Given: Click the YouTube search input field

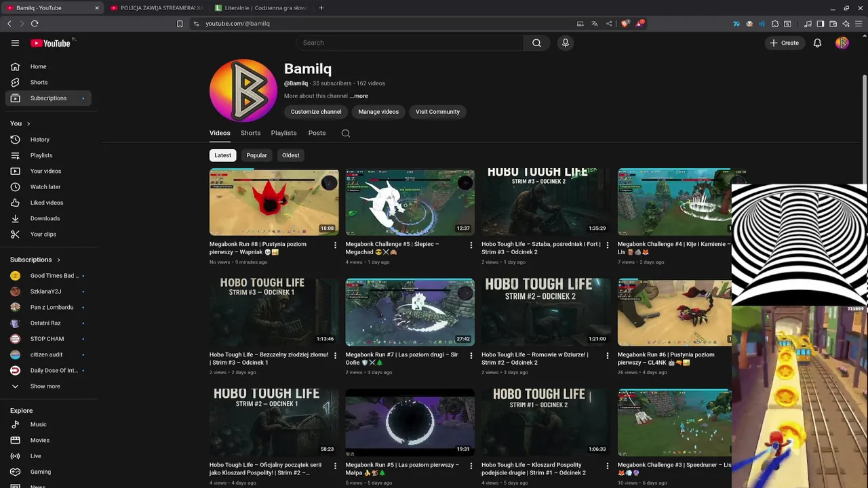Looking at the screenshot, I should (x=410, y=43).
